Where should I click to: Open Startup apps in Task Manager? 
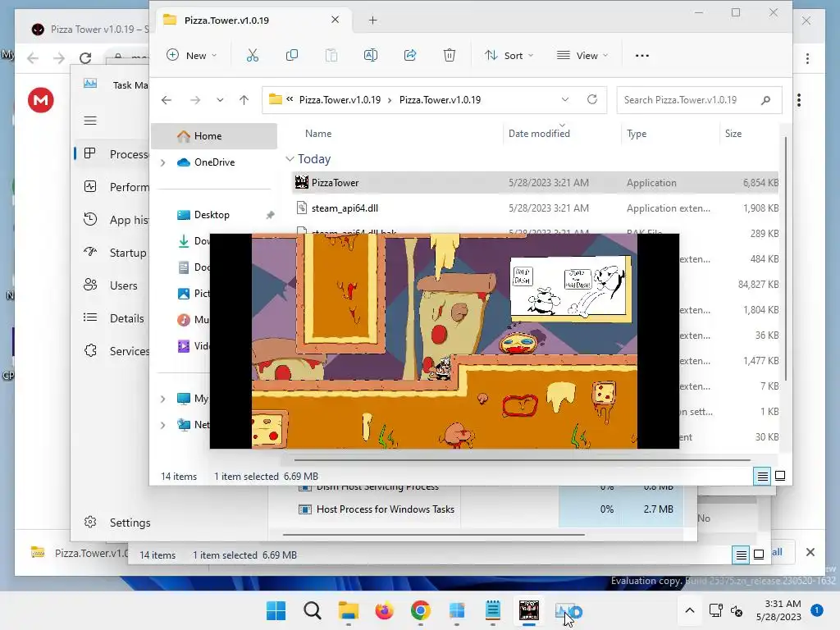pyautogui.click(x=112, y=253)
